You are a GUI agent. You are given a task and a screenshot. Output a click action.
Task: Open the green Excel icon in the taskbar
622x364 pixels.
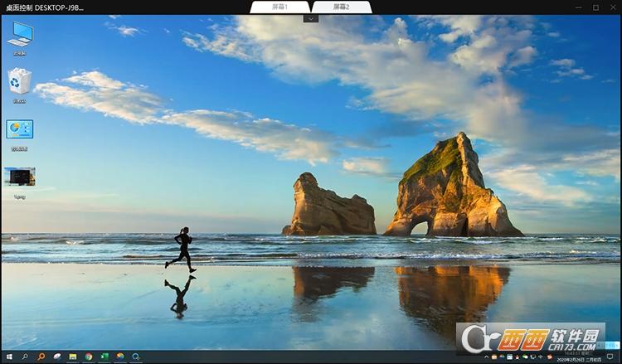[104, 357]
